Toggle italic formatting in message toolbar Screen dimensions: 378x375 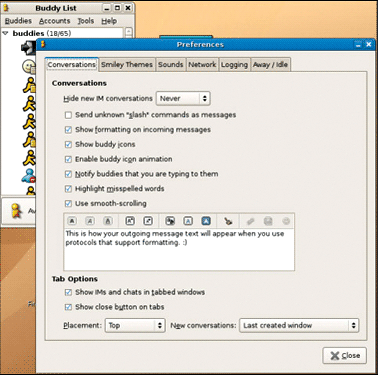pos(90,221)
